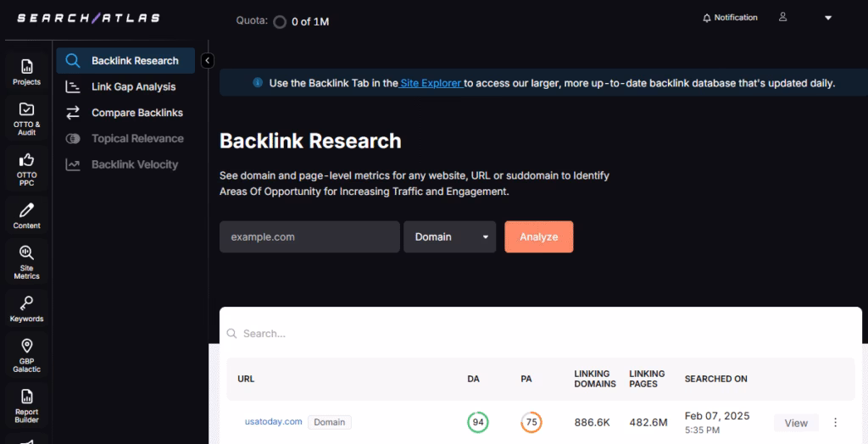Expand the account dropdown arrow
The width and height of the screenshot is (868, 444).
tap(828, 19)
